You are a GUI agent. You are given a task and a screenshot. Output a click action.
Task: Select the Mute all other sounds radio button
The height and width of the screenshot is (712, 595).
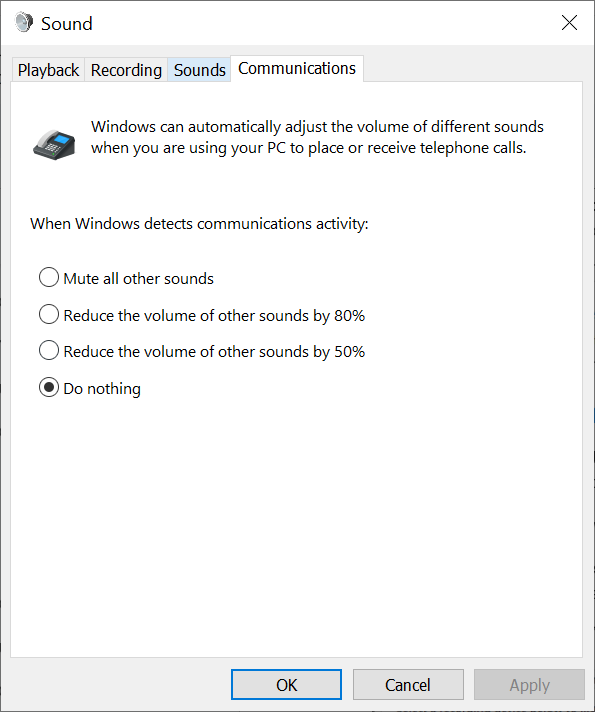(x=49, y=277)
